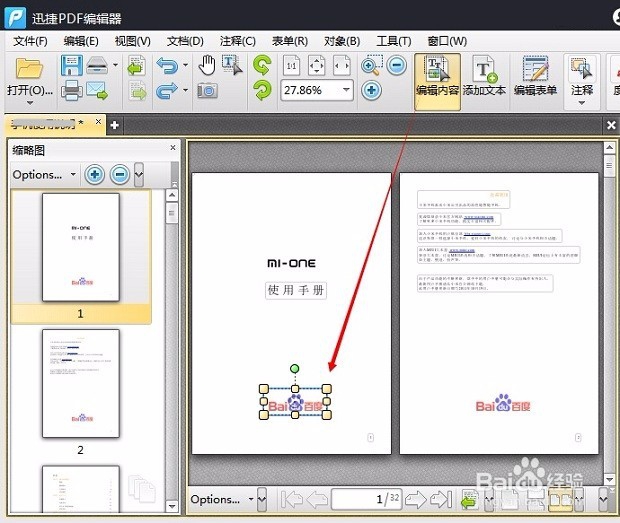Go to the next page arrow

[x=416, y=499]
